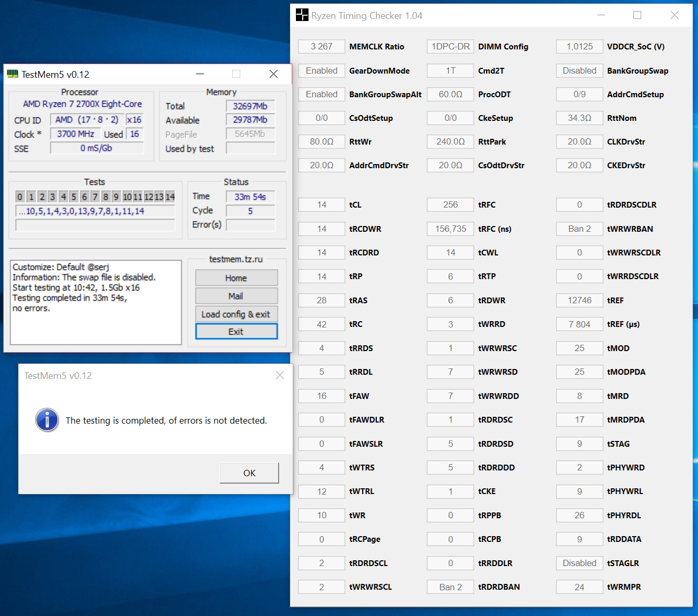
Task: Click the tREF value 12746 field
Action: (580, 300)
